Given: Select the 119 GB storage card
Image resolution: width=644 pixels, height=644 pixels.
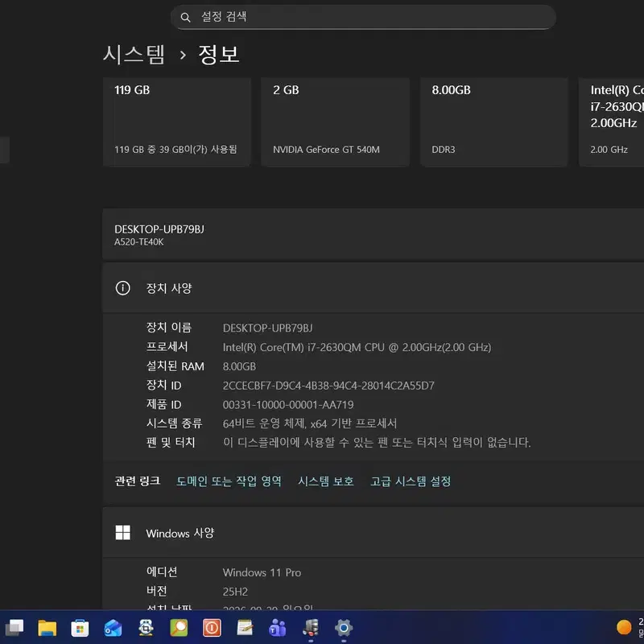Looking at the screenshot, I should click(176, 122).
